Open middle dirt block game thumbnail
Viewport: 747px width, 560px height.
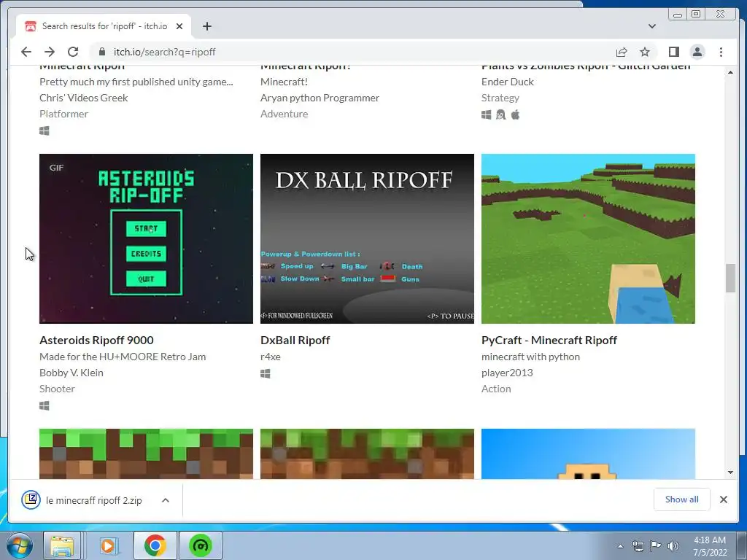point(368,454)
